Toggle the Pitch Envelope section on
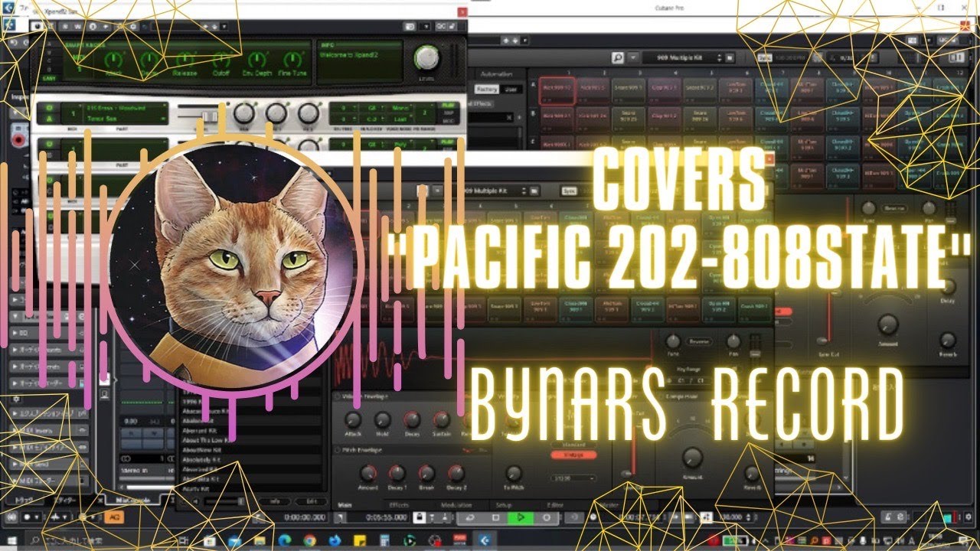This screenshot has width=980, height=551. [338, 450]
